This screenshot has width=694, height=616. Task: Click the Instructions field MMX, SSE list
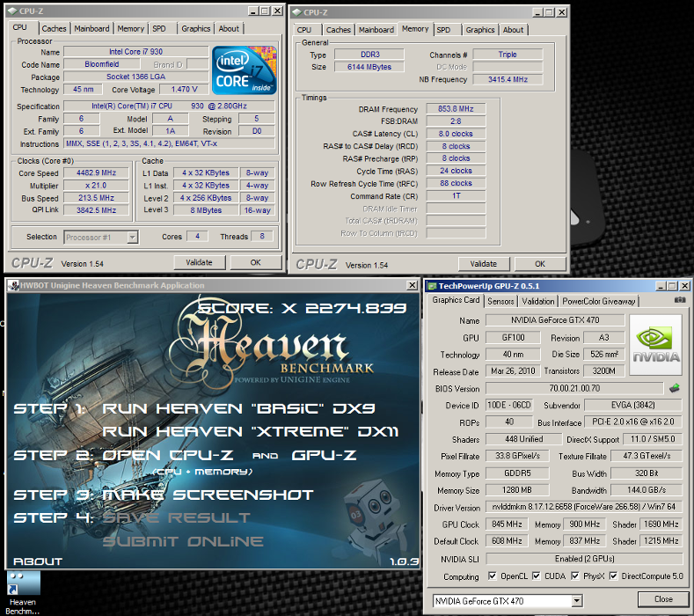(x=170, y=143)
